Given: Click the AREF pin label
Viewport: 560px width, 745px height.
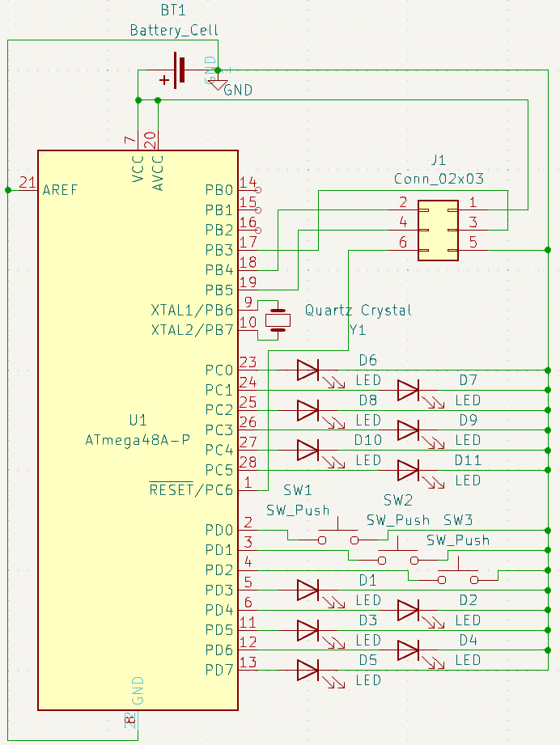Looking at the screenshot, I should [60, 190].
